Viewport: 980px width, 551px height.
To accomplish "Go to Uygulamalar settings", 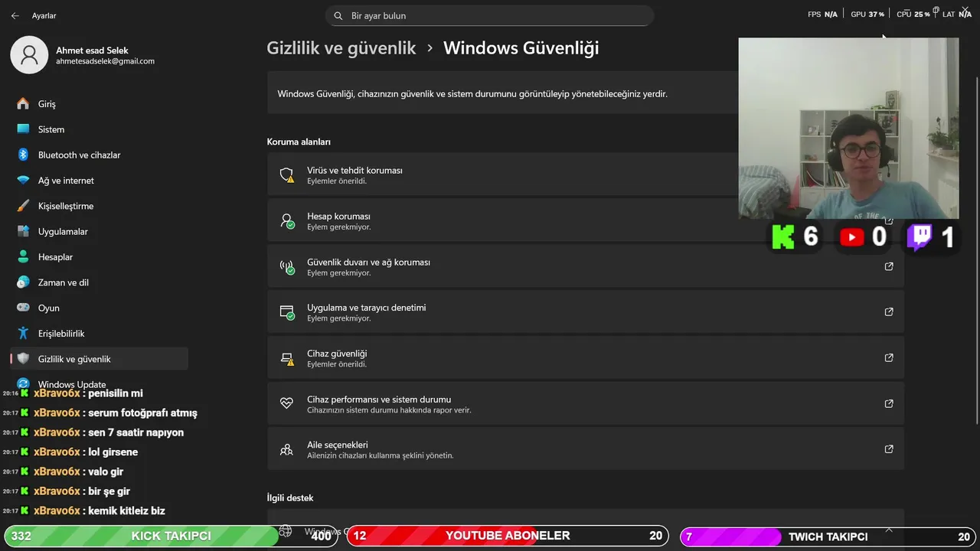I will 99,231.
